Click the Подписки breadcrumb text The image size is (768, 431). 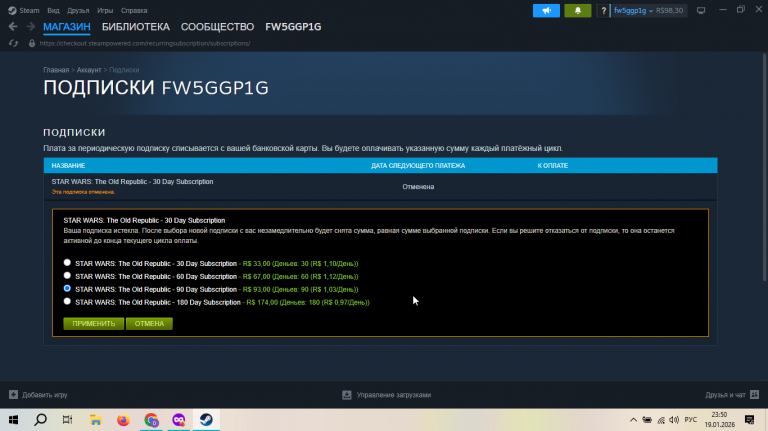tap(124, 70)
